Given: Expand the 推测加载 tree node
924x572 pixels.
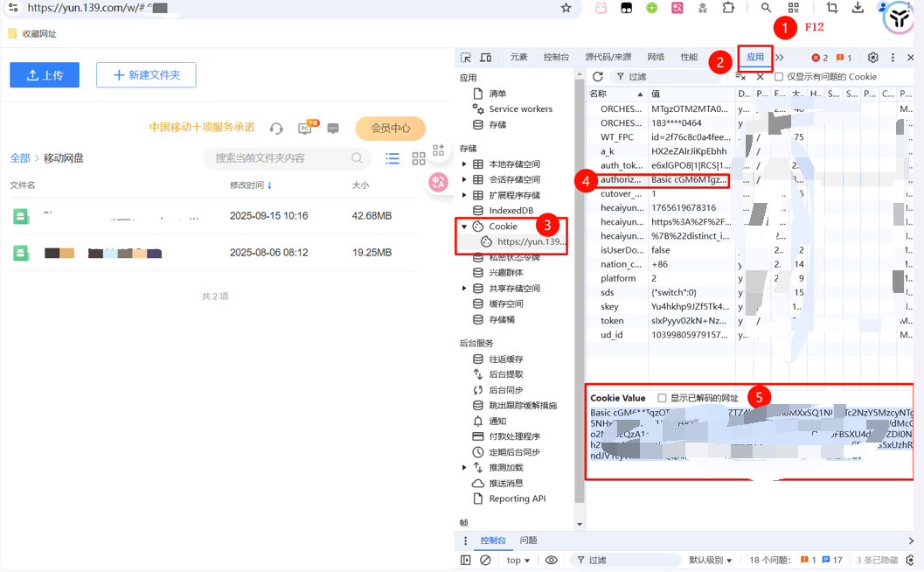Looking at the screenshot, I should coord(464,468).
